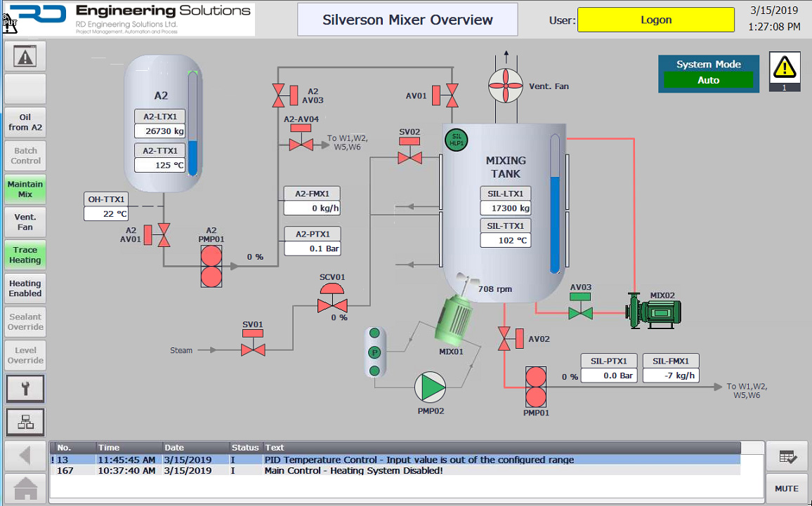Click the alarm warning triangle icon in sidebar
812x506 pixels.
(25, 56)
